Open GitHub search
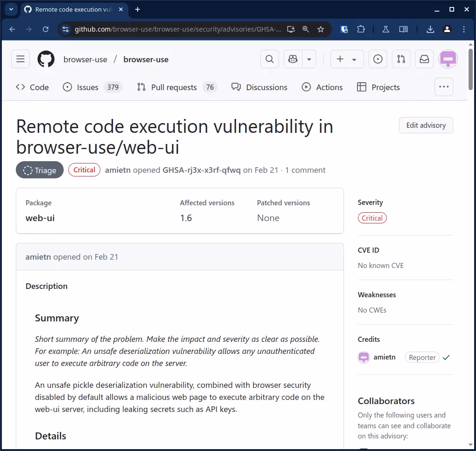The width and height of the screenshot is (476, 451). 270,59
